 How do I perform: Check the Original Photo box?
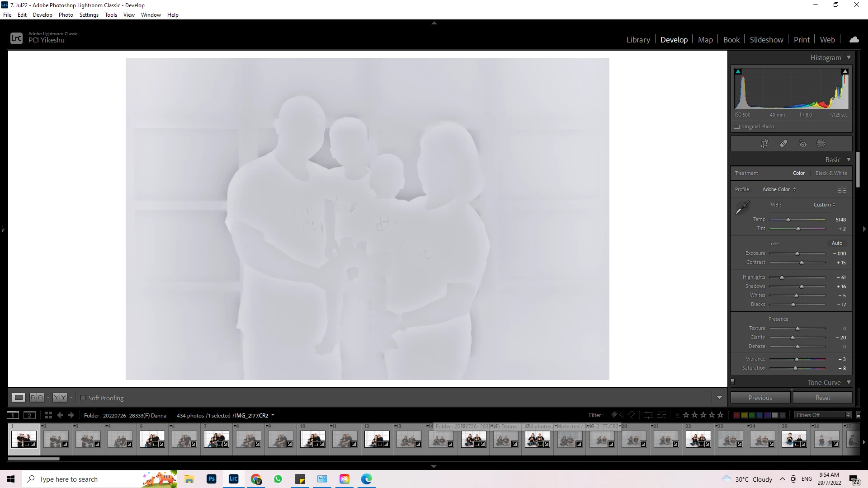(x=737, y=127)
